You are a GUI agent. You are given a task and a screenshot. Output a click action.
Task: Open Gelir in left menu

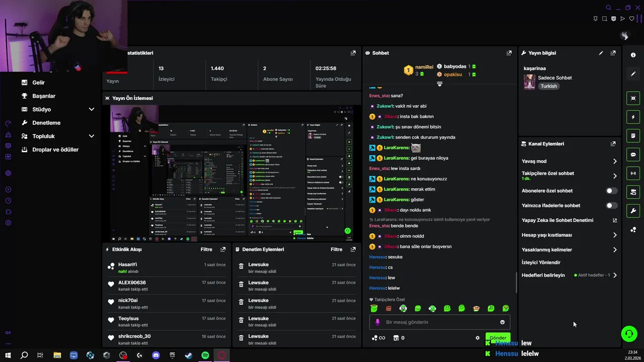tap(38, 82)
